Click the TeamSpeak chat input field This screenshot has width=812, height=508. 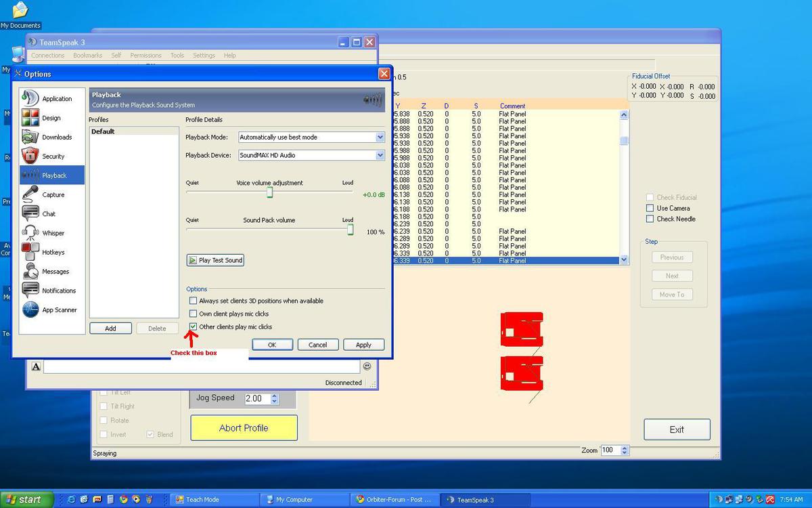202,366
